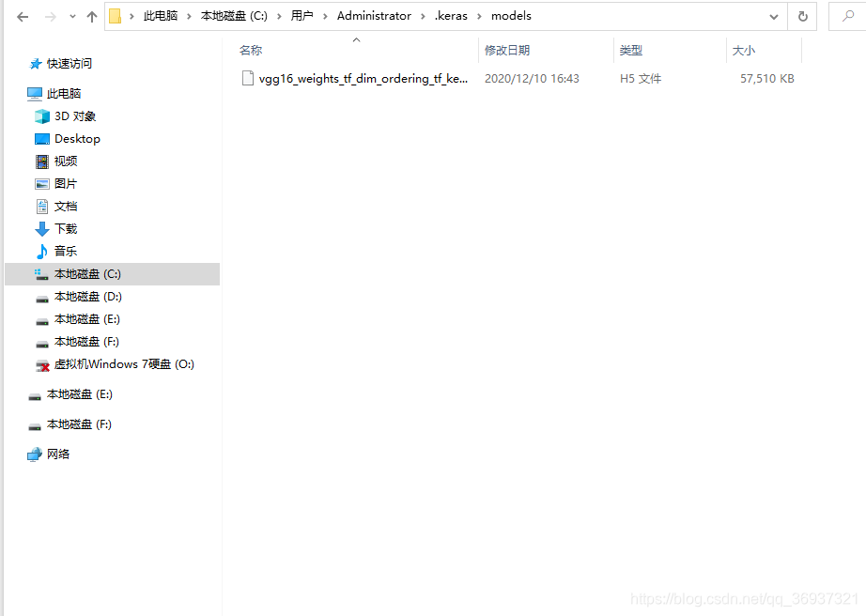Open the 3D 对象 folder in sidebar
The width and height of the screenshot is (866, 616).
pos(70,115)
